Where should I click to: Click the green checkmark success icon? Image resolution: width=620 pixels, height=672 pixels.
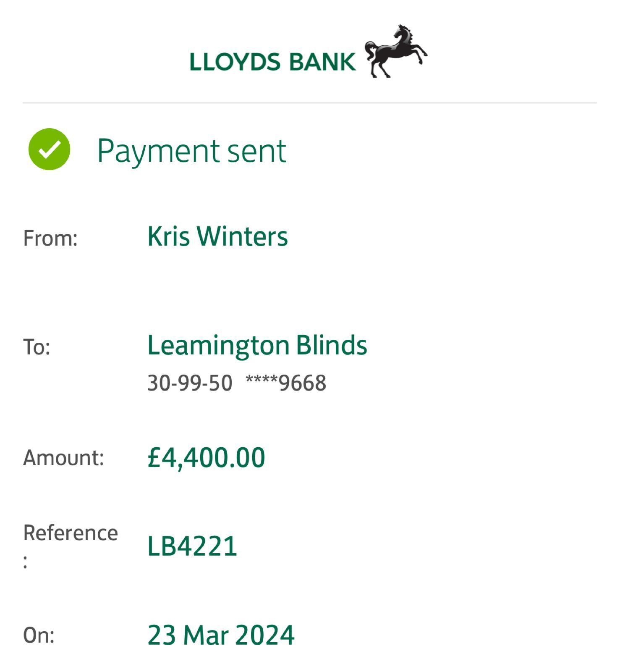(49, 149)
